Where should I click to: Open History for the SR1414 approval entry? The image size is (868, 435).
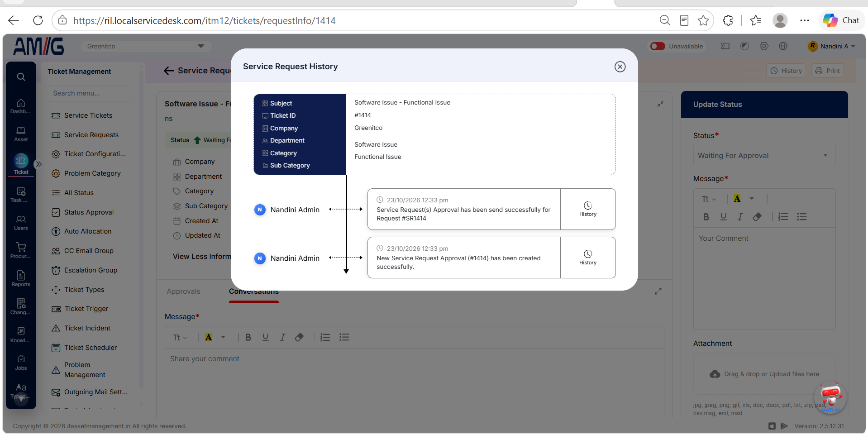(x=588, y=209)
